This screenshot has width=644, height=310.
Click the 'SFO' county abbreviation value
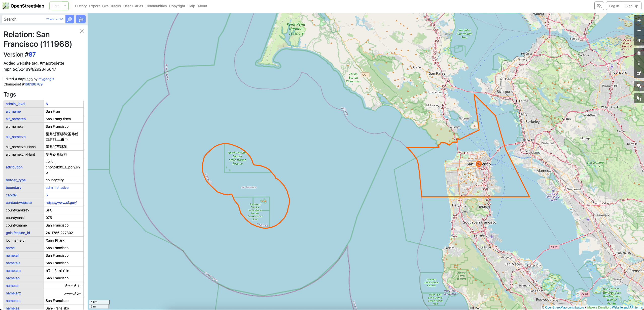[49, 210]
